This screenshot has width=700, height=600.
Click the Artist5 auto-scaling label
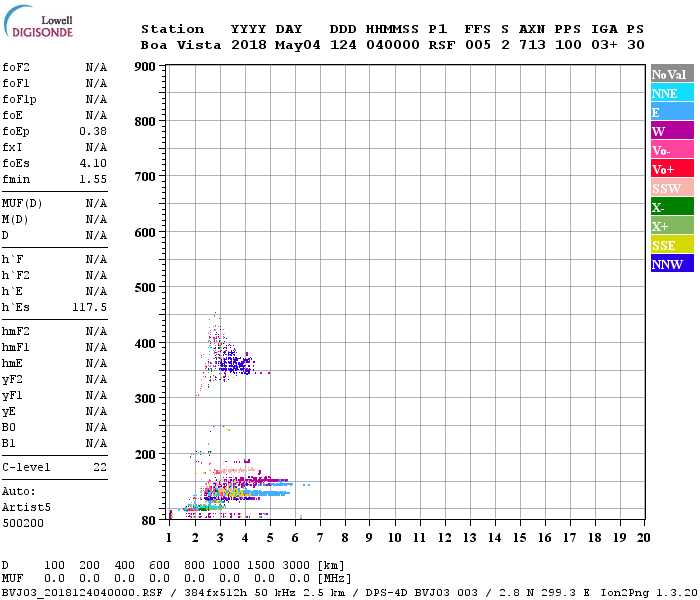pos(26,508)
